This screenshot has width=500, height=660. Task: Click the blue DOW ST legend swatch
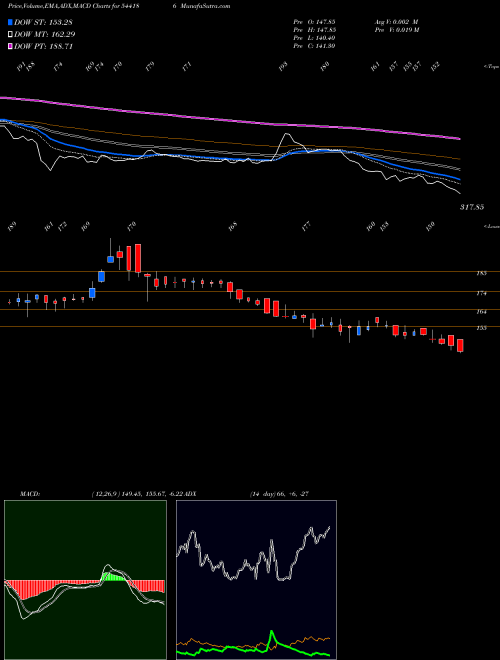tap(10, 22)
